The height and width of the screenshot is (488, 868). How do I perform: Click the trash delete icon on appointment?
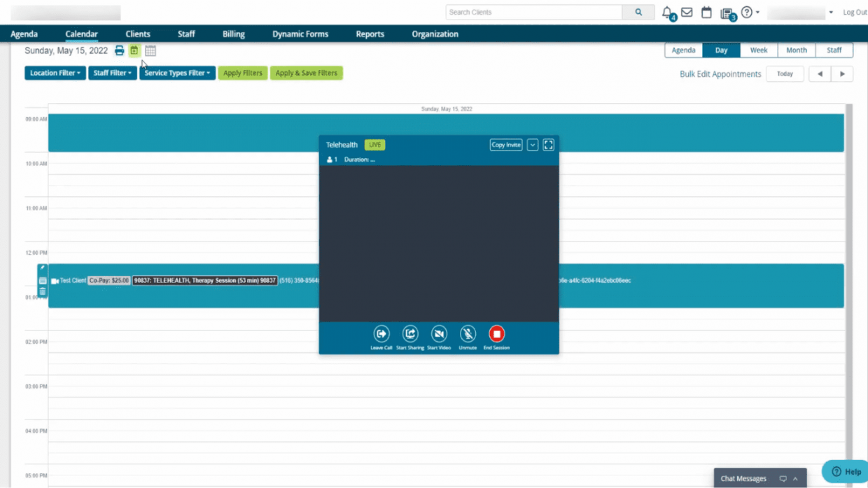click(x=43, y=291)
